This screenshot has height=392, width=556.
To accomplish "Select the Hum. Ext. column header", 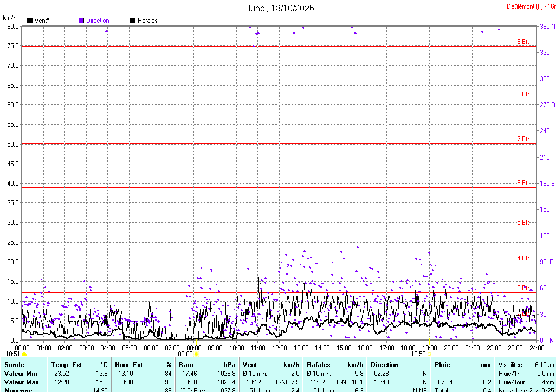I will click(x=143, y=365).
